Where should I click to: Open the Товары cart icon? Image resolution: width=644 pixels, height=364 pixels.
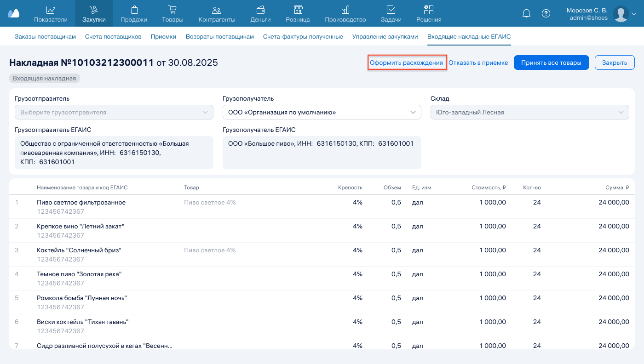pos(172,10)
